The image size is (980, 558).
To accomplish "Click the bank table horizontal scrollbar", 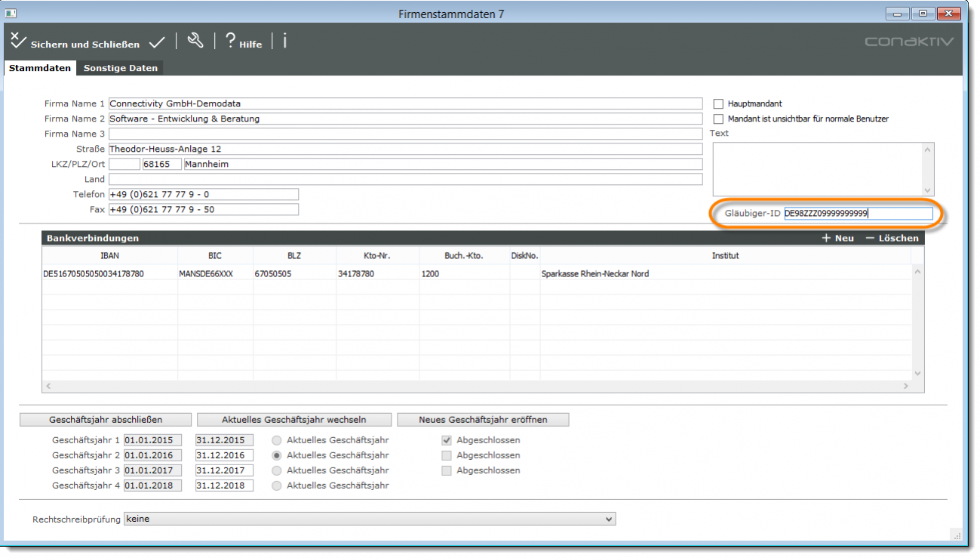I will coord(477,386).
